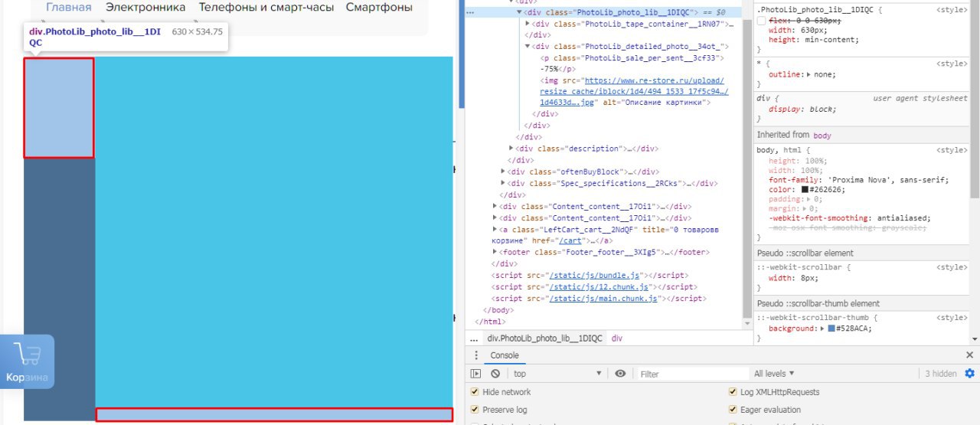Expand the footer element node

(495, 252)
